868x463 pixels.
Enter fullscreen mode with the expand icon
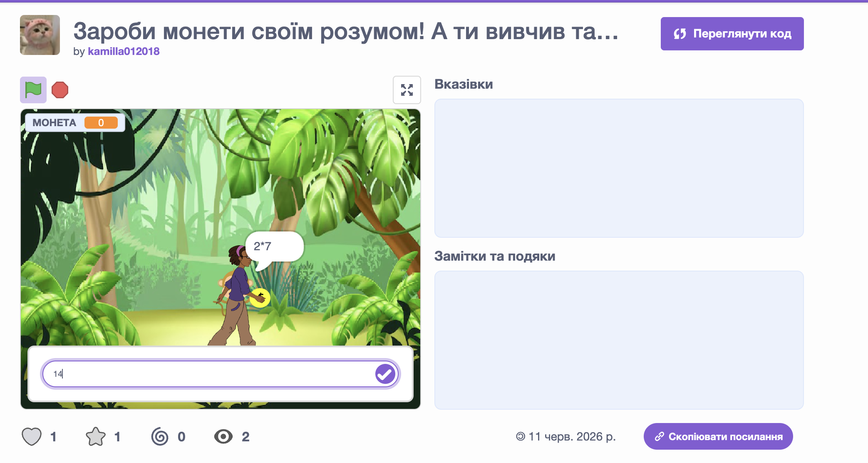pos(407,90)
